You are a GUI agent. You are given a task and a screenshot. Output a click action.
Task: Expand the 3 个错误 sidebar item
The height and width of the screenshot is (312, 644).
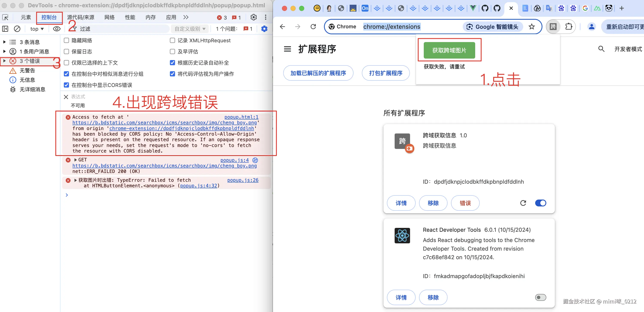click(x=4, y=61)
